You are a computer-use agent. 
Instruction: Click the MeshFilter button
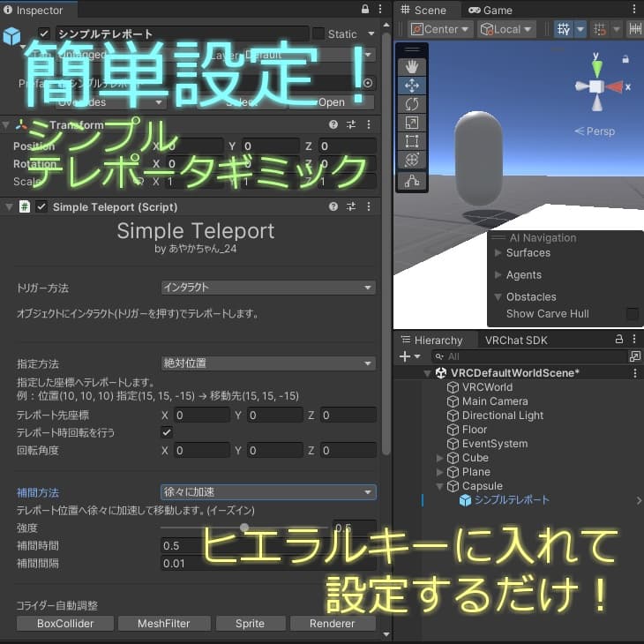tap(164, 624)
